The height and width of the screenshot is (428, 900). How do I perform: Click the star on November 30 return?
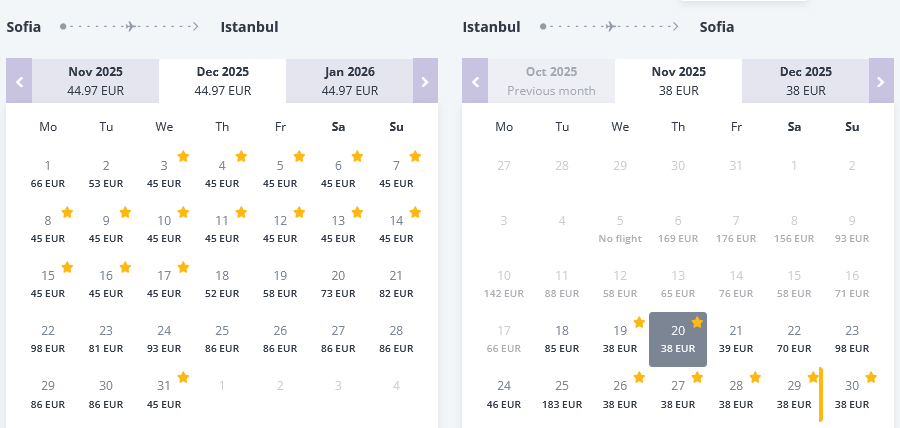click(871, 377)
